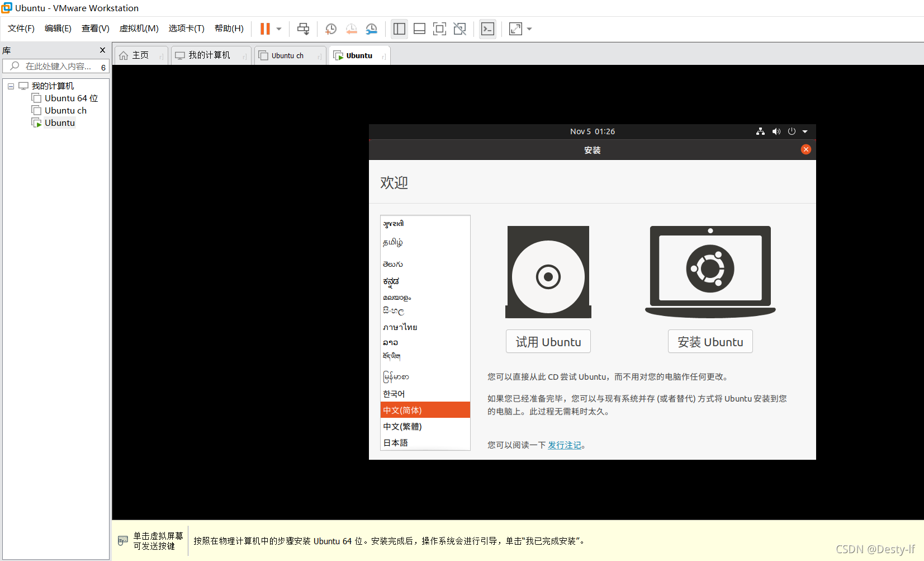Click the pause virtual machine icon
The height and width of the screenshot is (561, 924).
[265, 29]
